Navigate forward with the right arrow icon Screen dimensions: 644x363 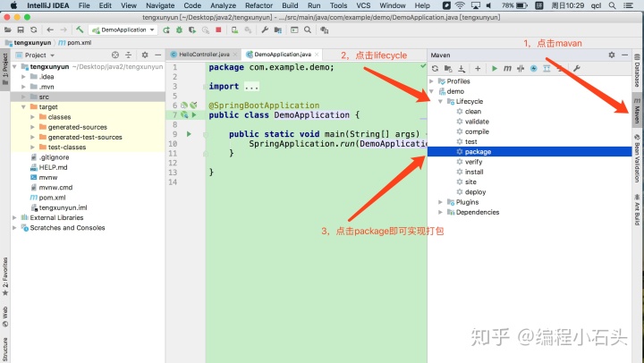(x=64, y=30)
